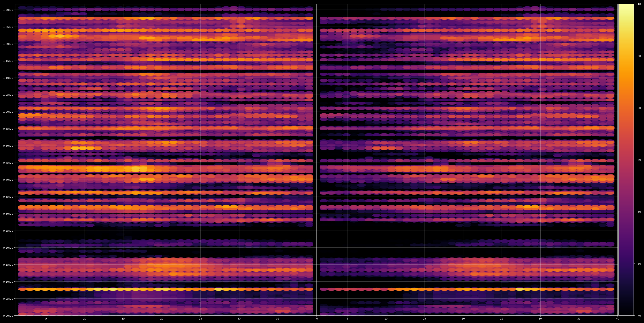644x323 pixels.
Task: Click the 0:50:00 y-axis label
Action: pos(8,146)
